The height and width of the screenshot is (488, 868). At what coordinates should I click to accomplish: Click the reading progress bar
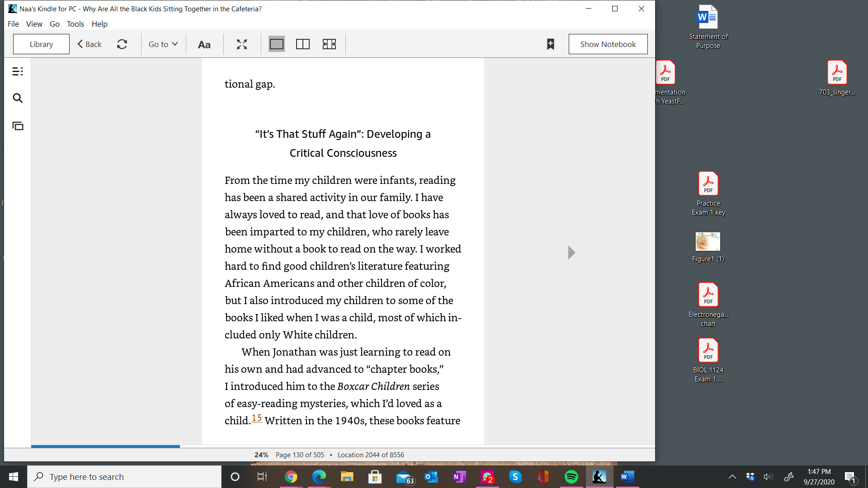pyautogui.click(x=343, y=446)
